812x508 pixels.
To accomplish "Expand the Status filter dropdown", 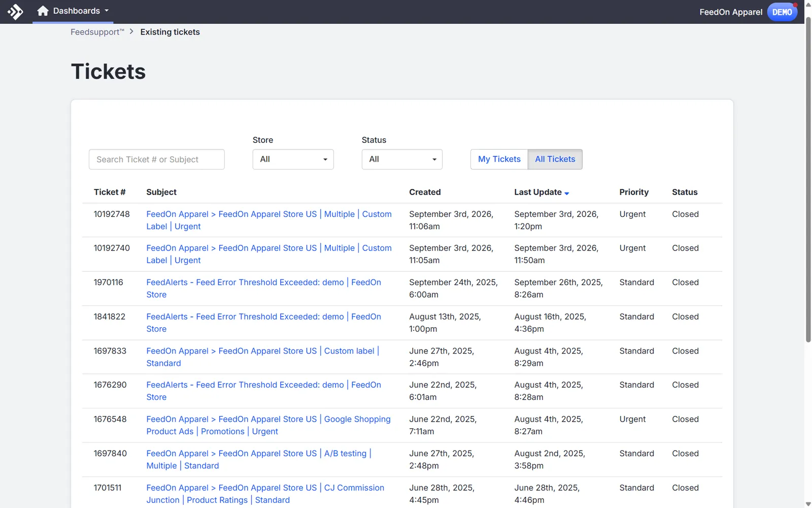I will click(x=402, y=160).
